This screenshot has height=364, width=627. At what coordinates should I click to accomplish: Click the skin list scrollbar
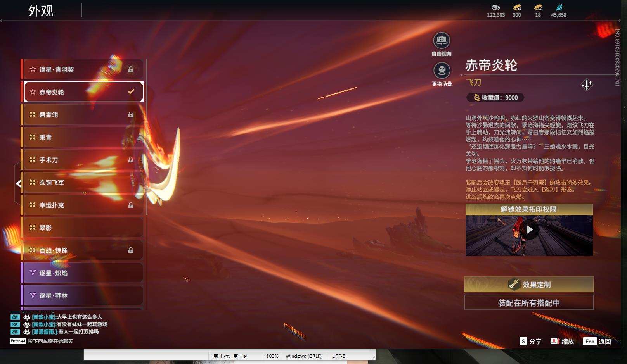[x=146, y=137]
